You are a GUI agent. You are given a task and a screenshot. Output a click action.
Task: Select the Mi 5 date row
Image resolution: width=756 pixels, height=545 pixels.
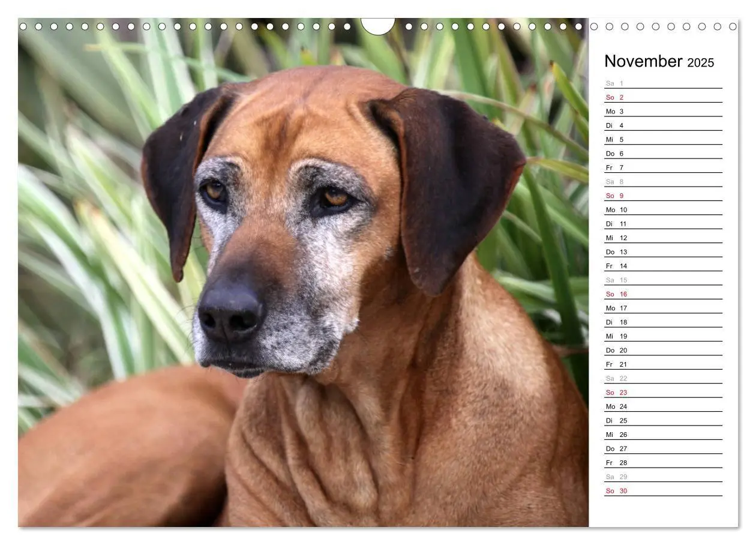pos(663,139)
